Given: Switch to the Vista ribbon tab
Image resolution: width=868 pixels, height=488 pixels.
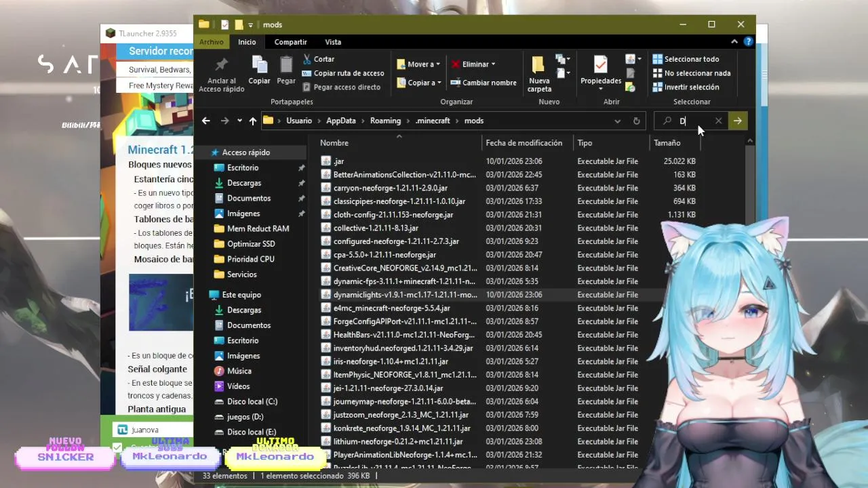Looking at the screenshot, I should [333, 42].
